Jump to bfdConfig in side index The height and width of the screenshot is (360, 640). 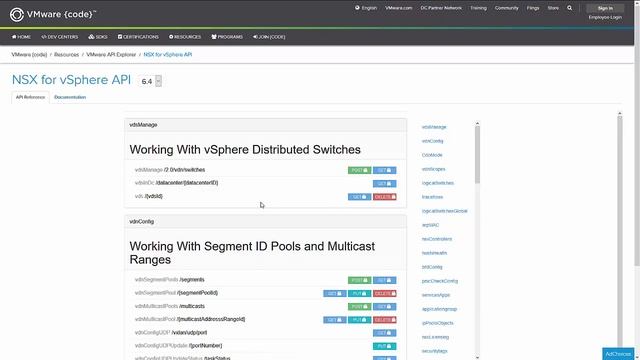coord(432,267)
